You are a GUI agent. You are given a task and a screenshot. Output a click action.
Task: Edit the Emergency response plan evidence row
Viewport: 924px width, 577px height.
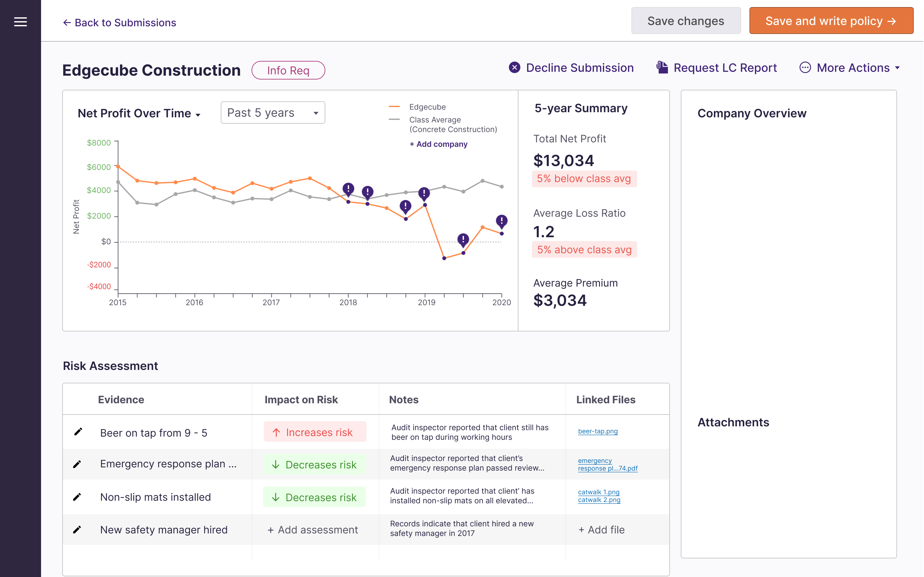(x=77, y=464)
